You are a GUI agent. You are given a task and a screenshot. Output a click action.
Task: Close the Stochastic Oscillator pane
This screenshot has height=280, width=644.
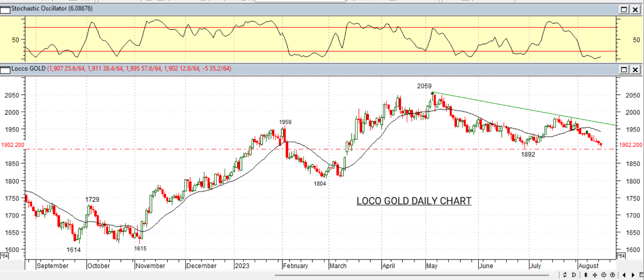pyautogui.click(x=635, y=10)
